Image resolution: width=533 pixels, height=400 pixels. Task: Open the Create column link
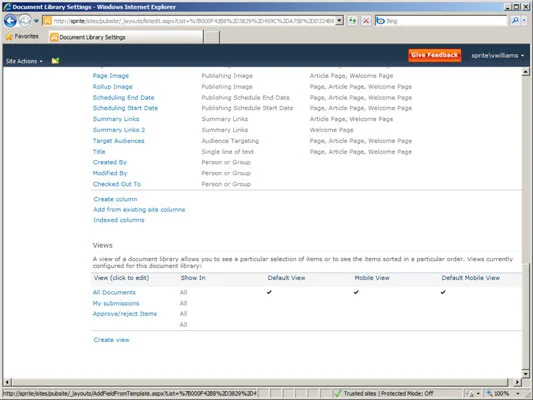click(115, 199)
